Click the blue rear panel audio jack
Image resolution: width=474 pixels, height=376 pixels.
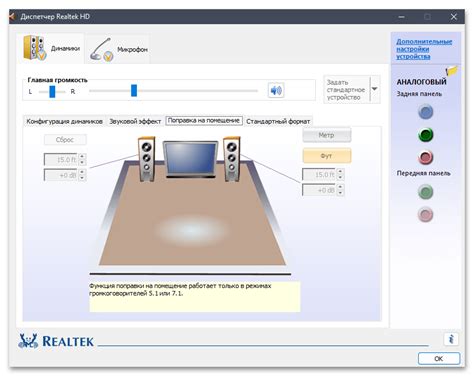(426, 112)
